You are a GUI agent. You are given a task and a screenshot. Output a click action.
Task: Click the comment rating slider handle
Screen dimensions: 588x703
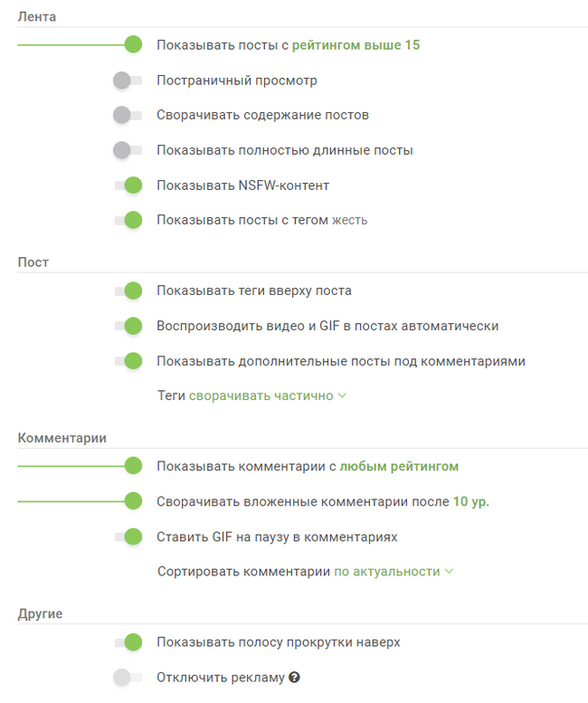point(133,466)
